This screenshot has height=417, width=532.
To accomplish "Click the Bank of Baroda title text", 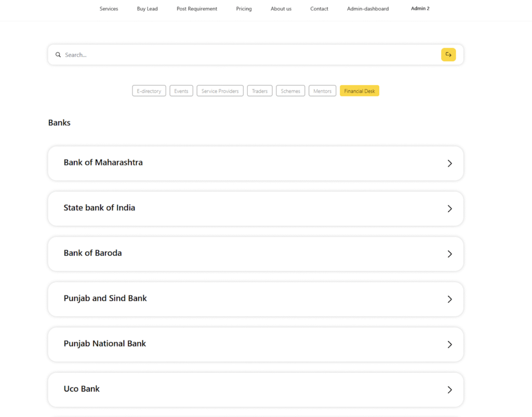I will [x=92, y=253].
